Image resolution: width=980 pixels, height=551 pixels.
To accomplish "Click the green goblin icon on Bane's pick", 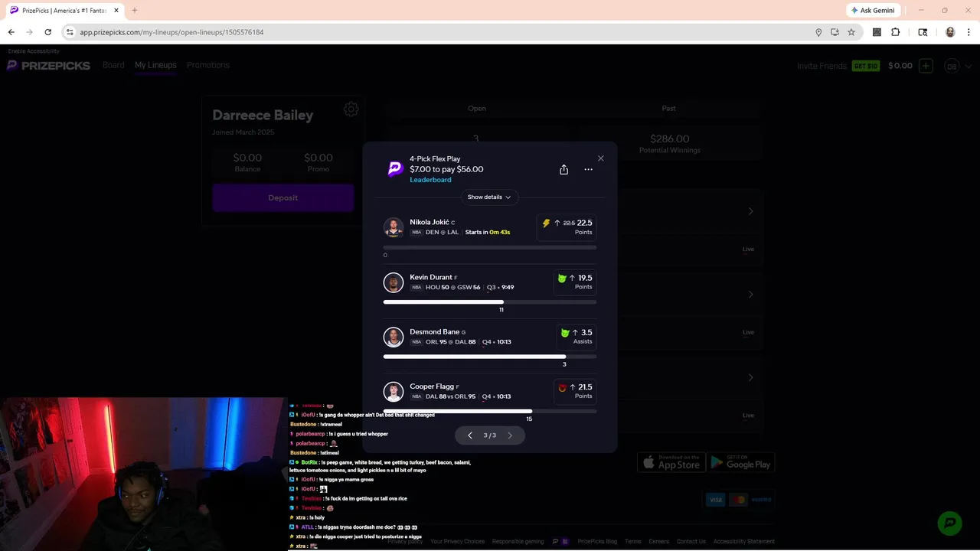I will coord(565,333).
